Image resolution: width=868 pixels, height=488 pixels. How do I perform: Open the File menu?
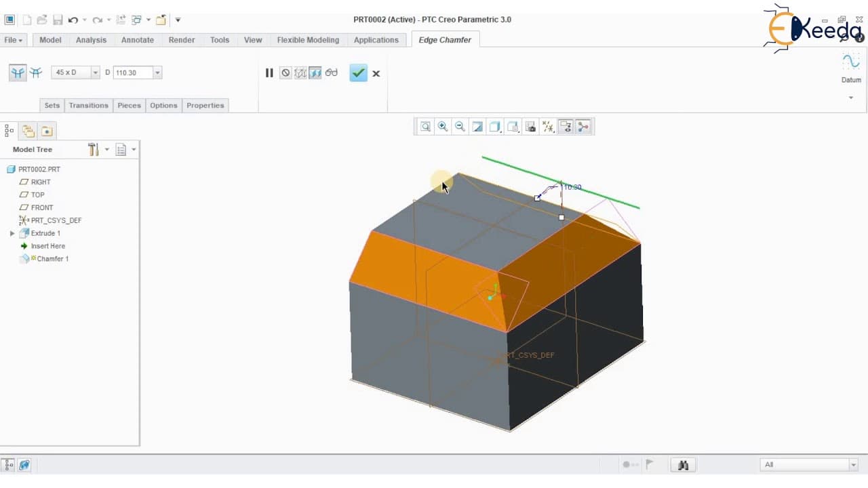click(x=14, y=40)
